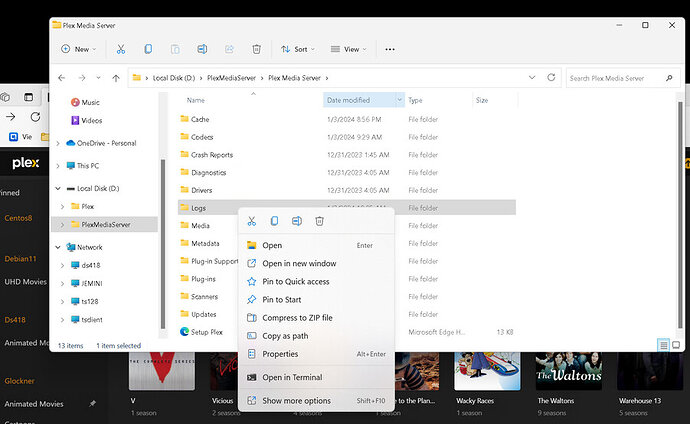Click the Rename icon in the context menu
Viewport: 690px width, 424px height.
(x=297, y=221)
